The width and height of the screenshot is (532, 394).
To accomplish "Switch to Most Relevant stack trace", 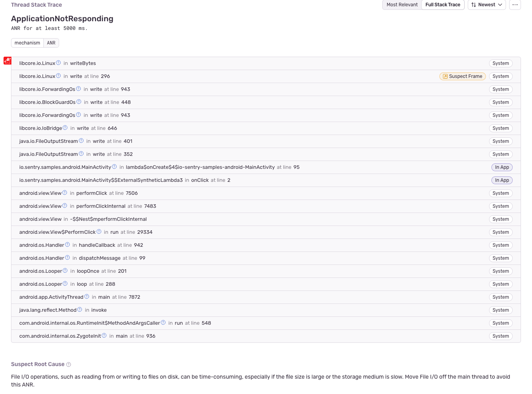I will click(x=402, y=5).
